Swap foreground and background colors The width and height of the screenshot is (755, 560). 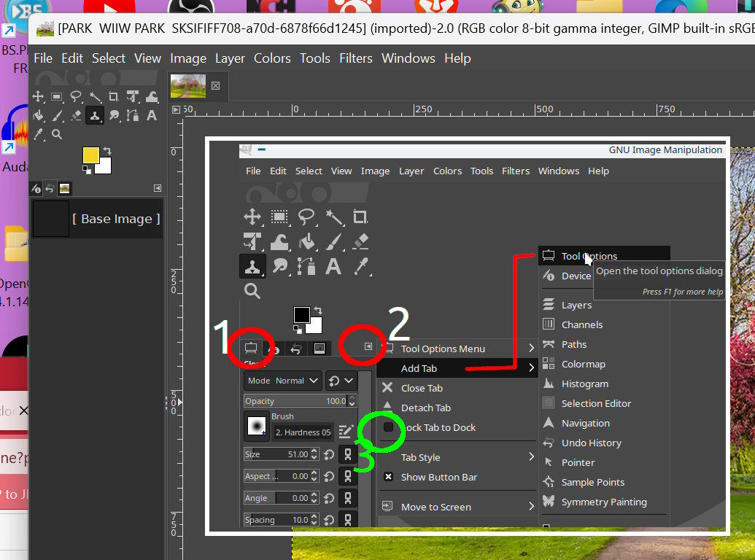[x=107, y=151]
